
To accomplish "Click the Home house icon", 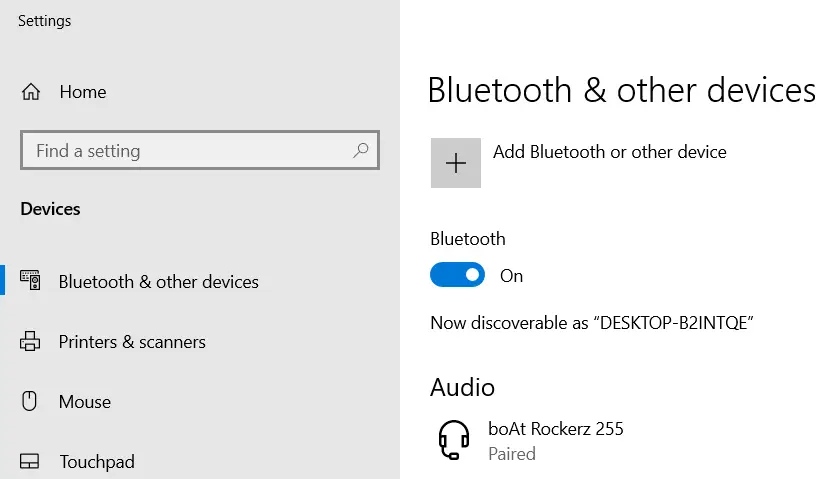I will 31,92.
